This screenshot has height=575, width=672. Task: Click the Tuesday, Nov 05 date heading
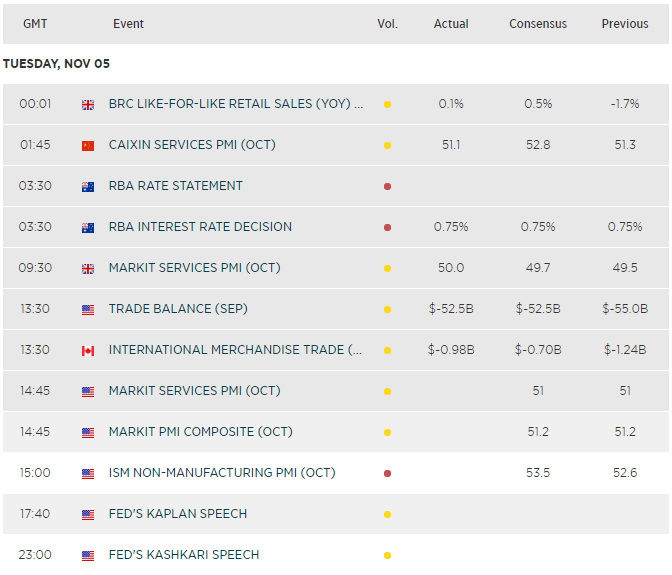tap(57, 64)
